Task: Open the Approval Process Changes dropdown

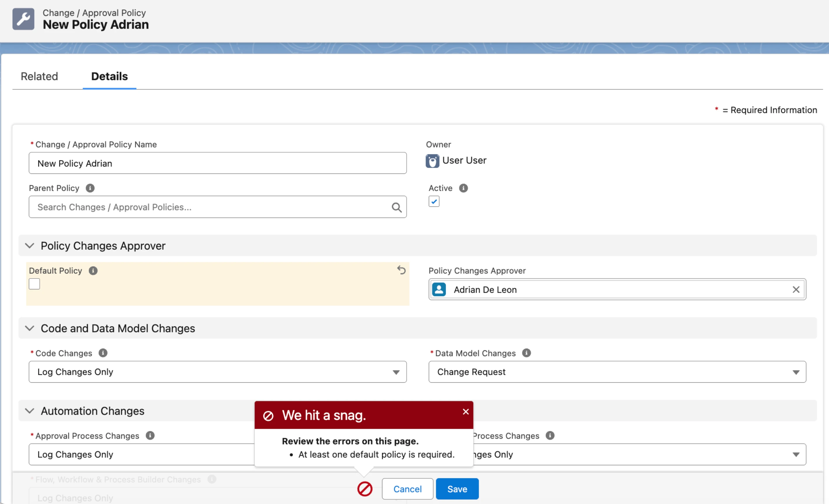Action: [142, 455]
